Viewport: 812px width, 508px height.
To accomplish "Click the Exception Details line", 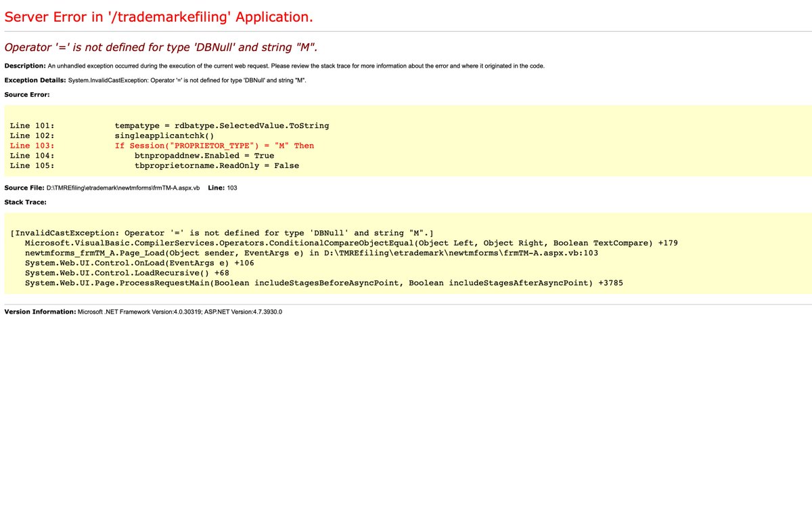I will (x=156, y=80).
